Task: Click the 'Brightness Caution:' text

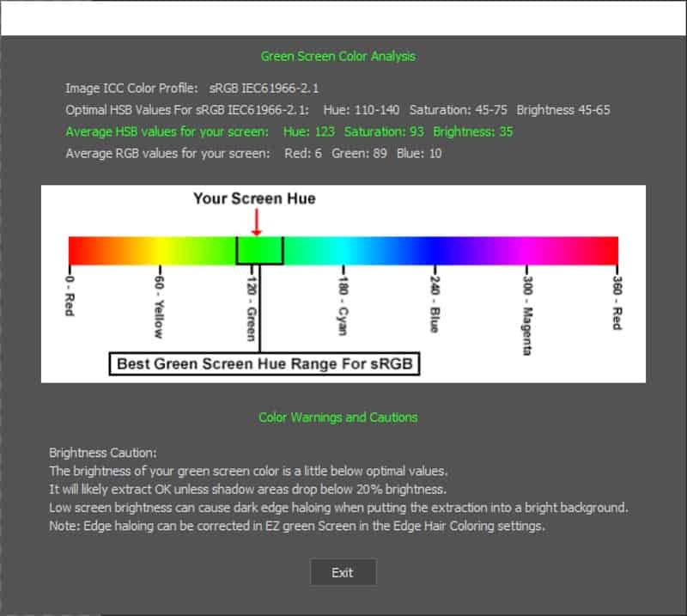Action: (x=103, y=453)
